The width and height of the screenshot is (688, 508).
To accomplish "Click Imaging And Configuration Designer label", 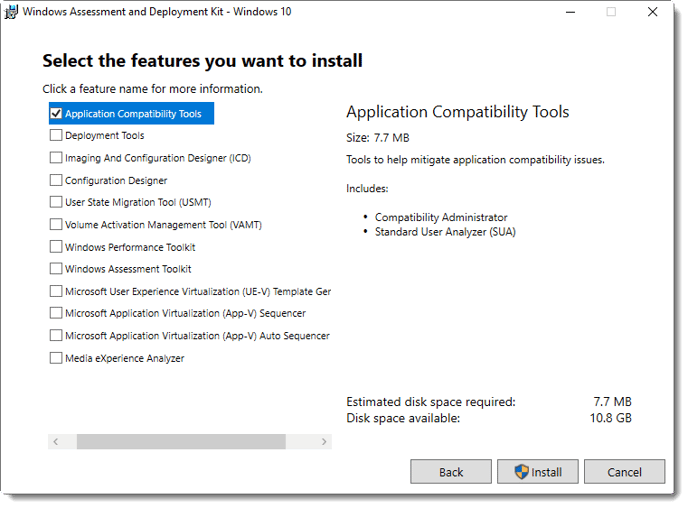I will click(158, 158).
